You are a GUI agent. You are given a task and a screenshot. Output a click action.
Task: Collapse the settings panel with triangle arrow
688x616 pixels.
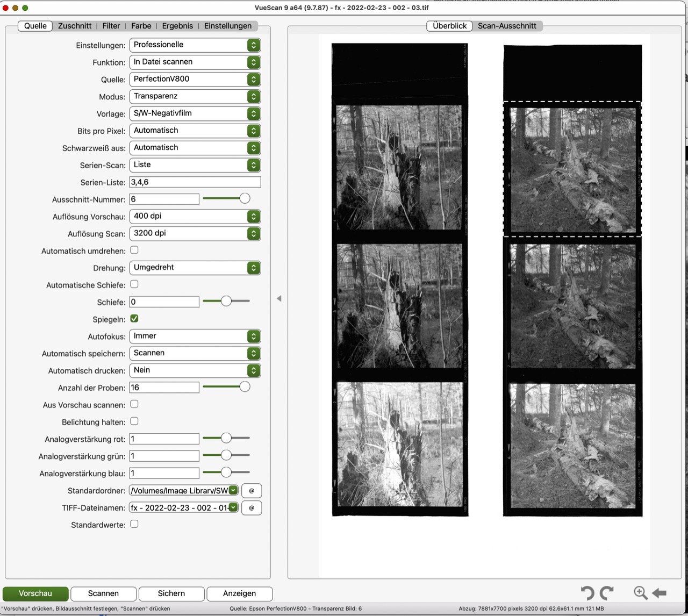click(279, 298)
